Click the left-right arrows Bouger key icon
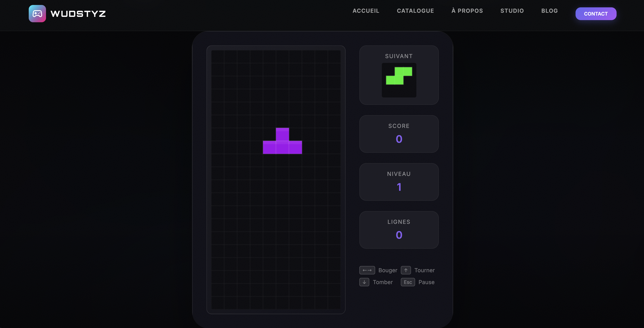 pos(367,270)
